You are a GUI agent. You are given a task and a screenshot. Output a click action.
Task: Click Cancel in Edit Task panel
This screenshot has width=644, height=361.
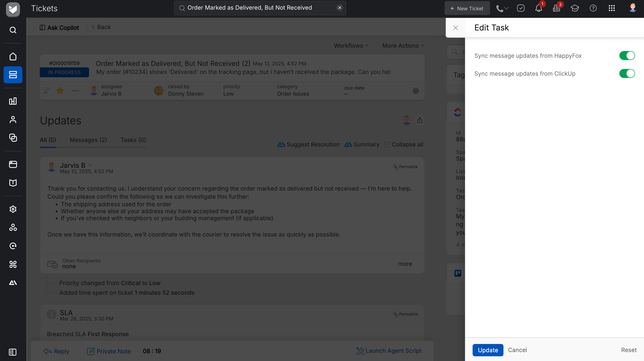(517, 350)
